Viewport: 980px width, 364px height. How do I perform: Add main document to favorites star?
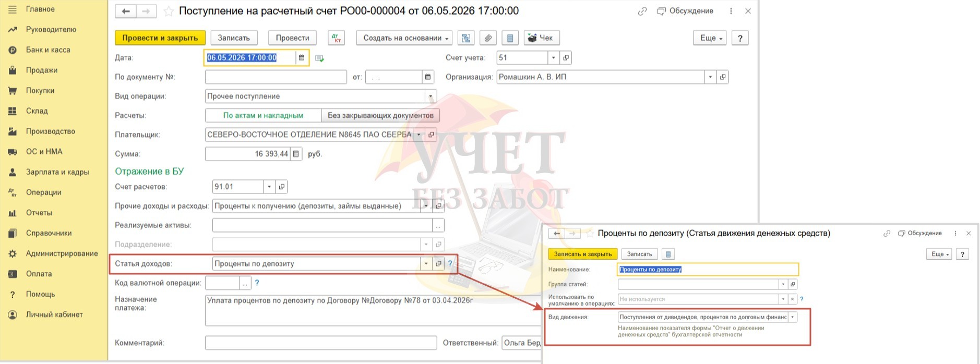[169, 11]
